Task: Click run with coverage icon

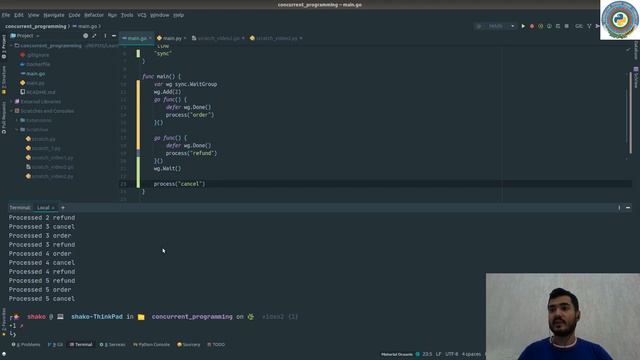Action: click(540, 26)
